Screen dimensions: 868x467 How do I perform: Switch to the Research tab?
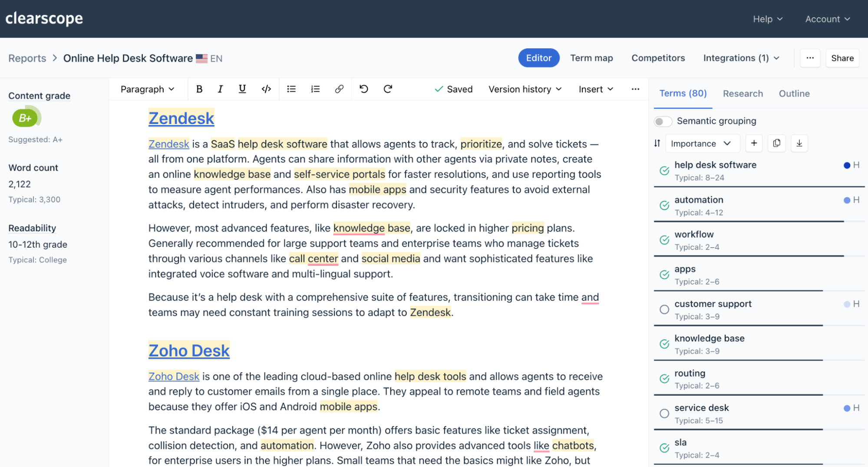743,93
